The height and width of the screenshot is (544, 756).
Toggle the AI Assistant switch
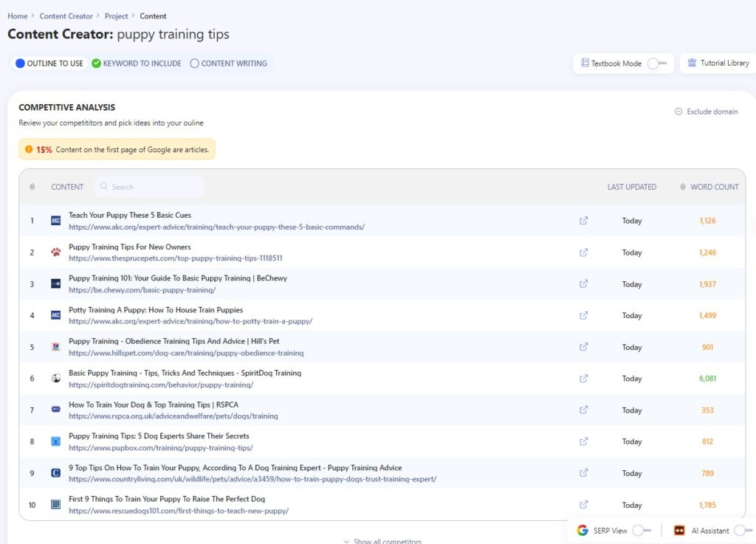pos(743,531)
